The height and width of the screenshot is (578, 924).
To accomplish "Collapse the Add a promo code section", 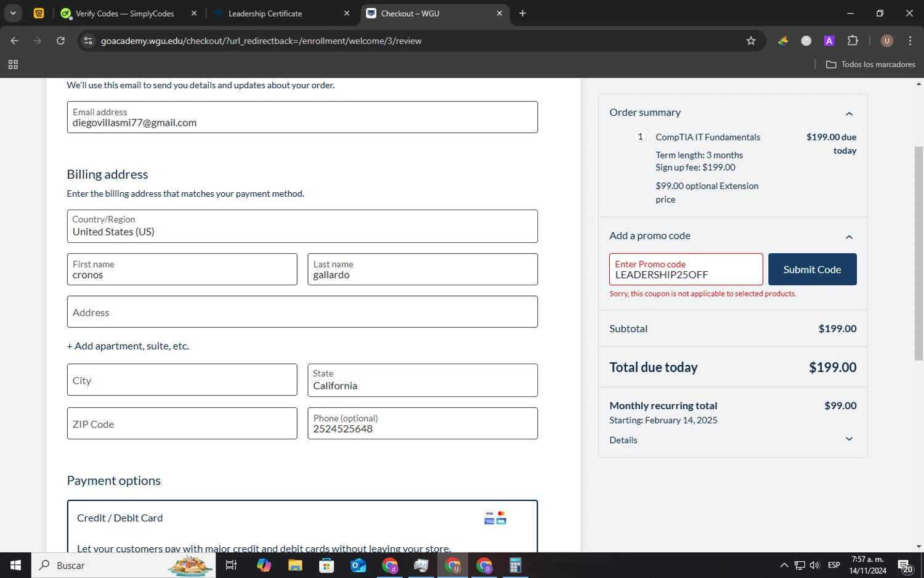I will coord(849,237).
